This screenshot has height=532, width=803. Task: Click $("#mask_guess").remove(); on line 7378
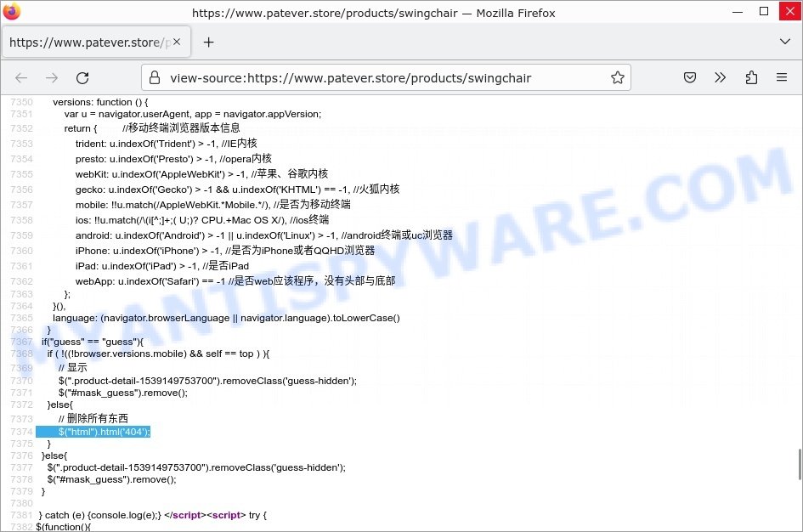pyautogui.click(x=111, y=479)
